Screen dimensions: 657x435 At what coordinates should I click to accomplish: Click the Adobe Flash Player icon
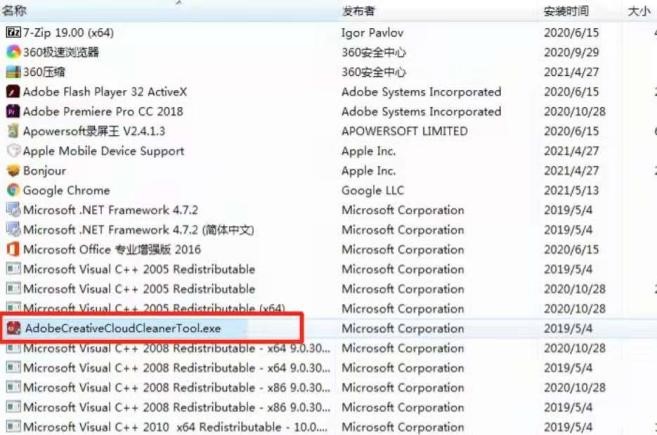(x=13, y=91)
